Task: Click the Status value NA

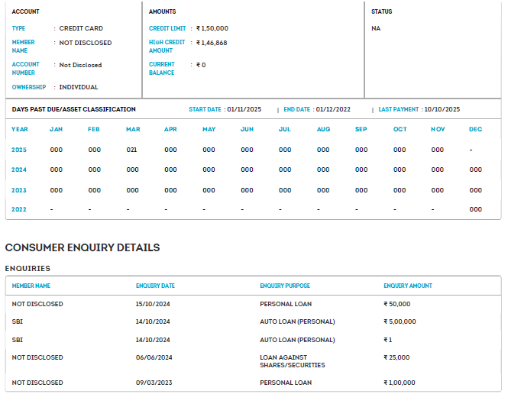Action: click(376, 28)
